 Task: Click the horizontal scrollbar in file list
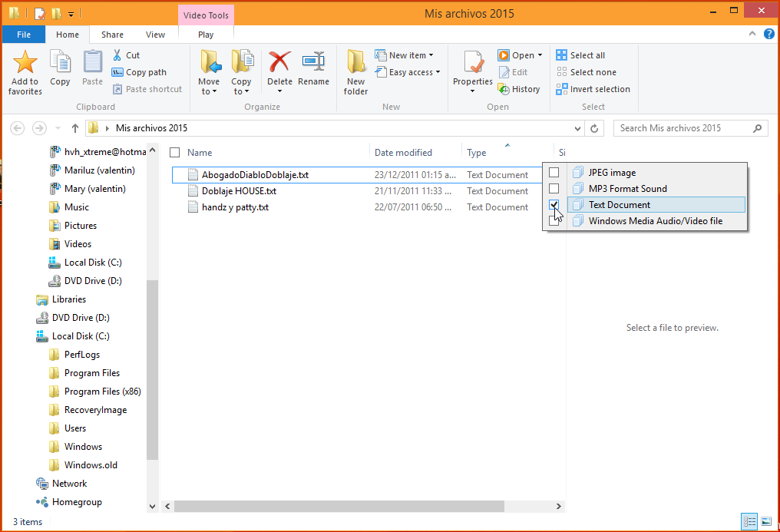pos(339,507)
